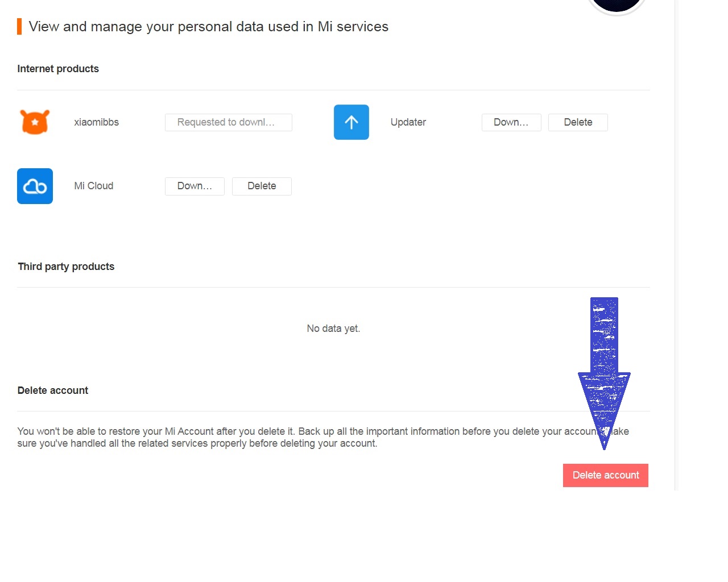The height and width of the screenshot is (582, 728).
Task: Click the Requested to download button for xiaomibbs
Action: (x=229, y=123)
